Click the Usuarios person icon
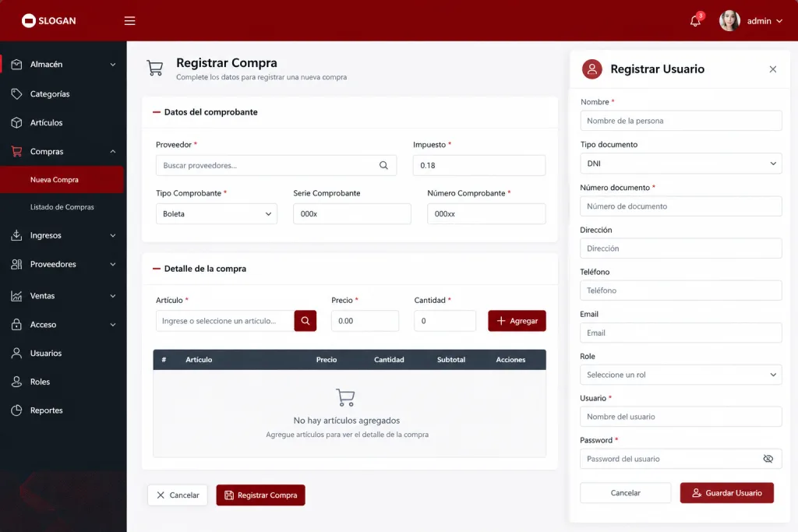Screen dimensions: 798x532 pos(17,353)
